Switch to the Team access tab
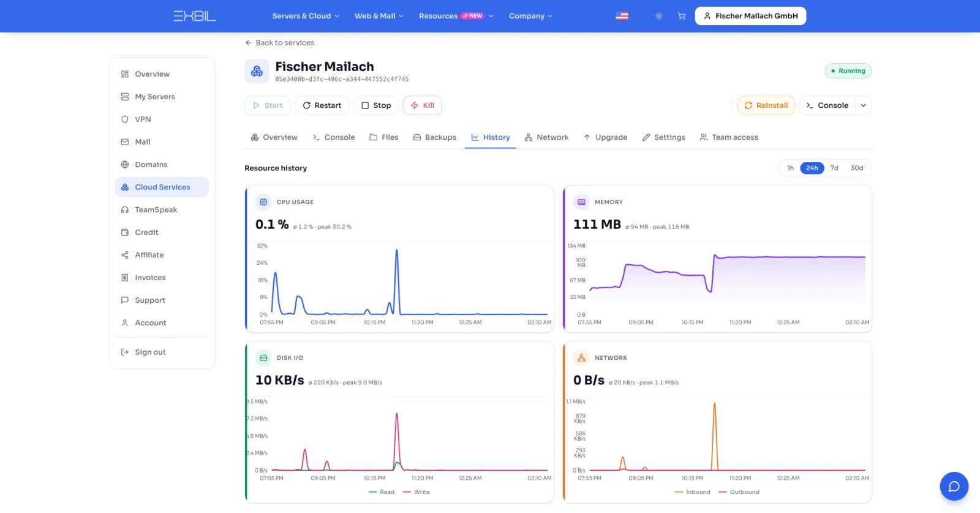This screenshot has height=513, width=980. [729, 137]
